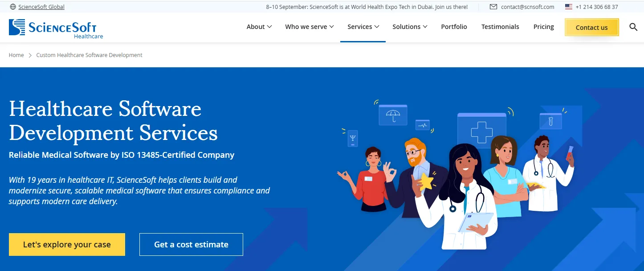Expand the About menu

point(259,27)
